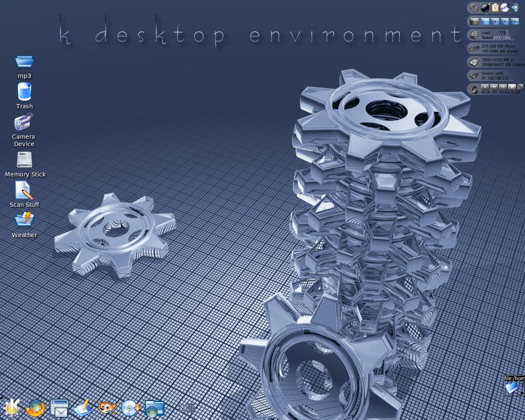The height and width of the screenshot is (420, 525).
Task: Switch to virtual desktop 4
Action: [x=515, y=21]
